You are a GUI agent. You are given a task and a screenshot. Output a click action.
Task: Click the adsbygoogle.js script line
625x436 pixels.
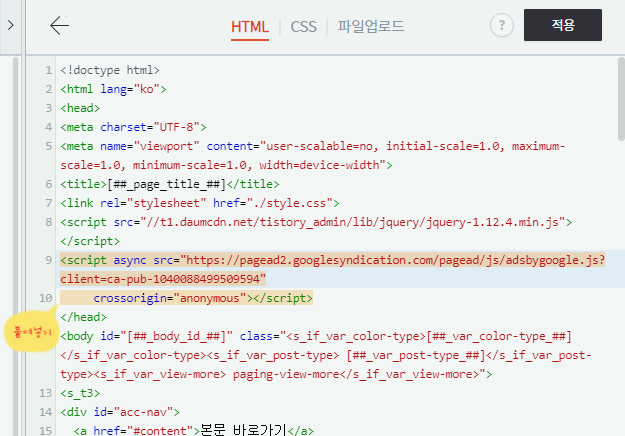332,260
